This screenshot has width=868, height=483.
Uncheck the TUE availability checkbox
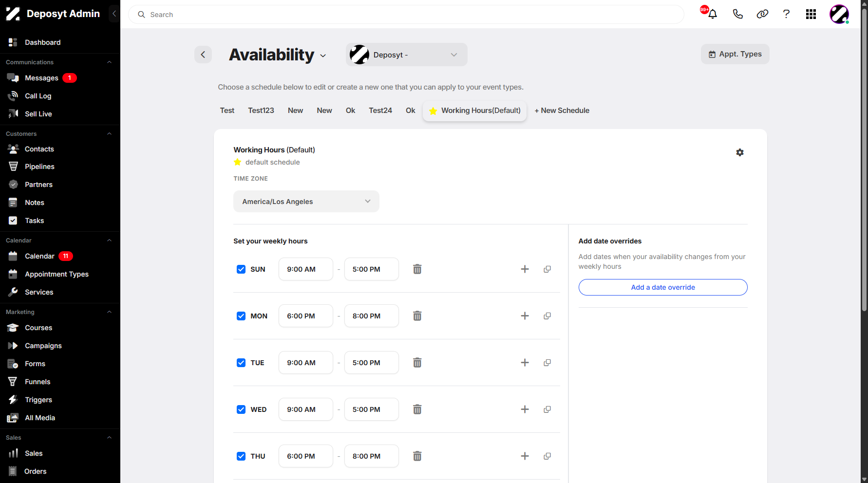[x=241, y=363]
